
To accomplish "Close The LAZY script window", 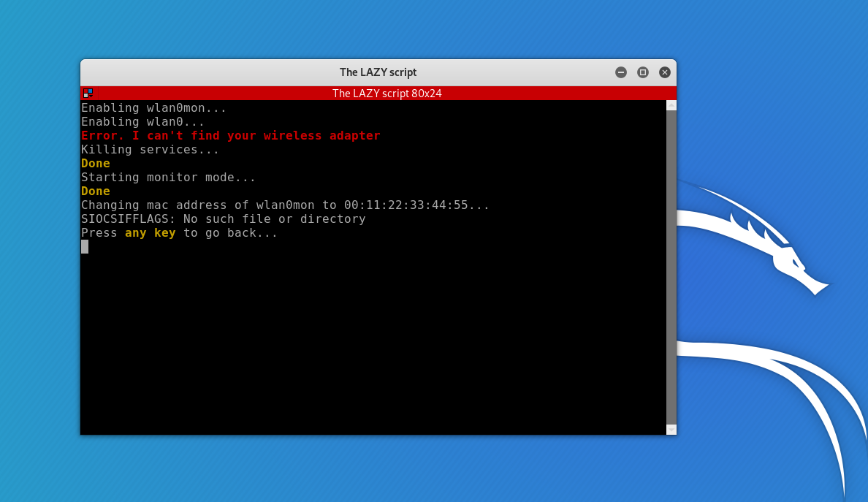I will pos(665,72).
